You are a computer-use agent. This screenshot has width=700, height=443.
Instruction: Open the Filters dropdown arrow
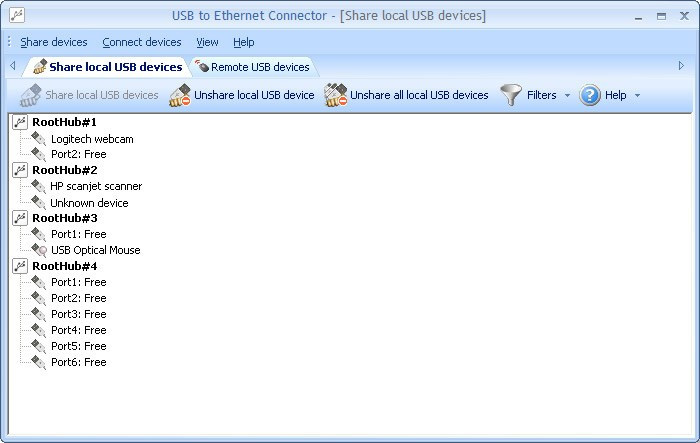[x=567, y=95]
